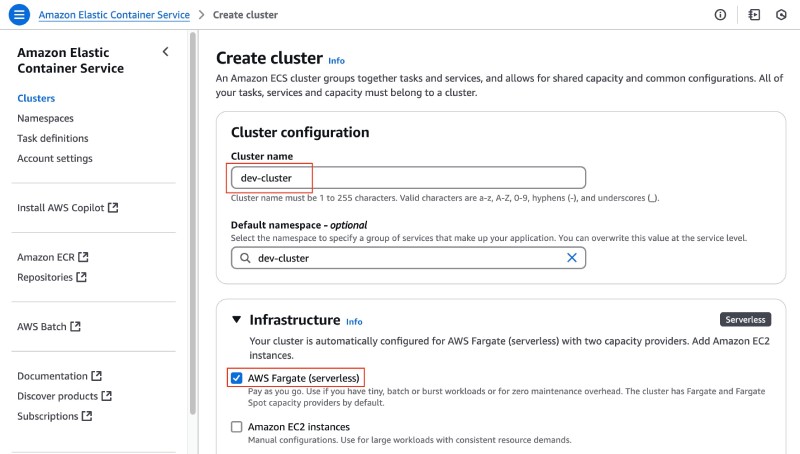Click the clock settings icon in header

pos(781,15)
